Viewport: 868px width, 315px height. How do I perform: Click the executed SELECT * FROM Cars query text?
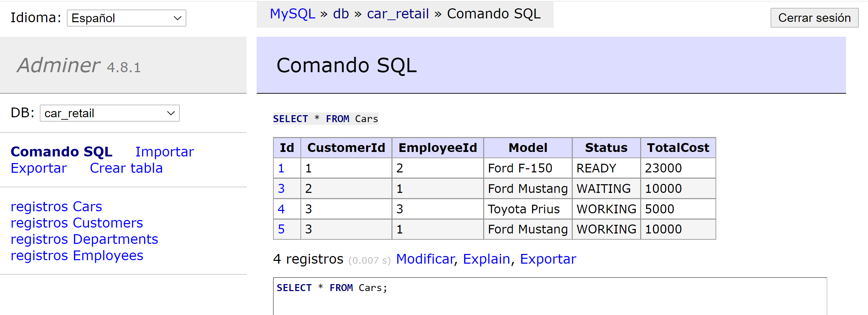click(x=325, y=119)
